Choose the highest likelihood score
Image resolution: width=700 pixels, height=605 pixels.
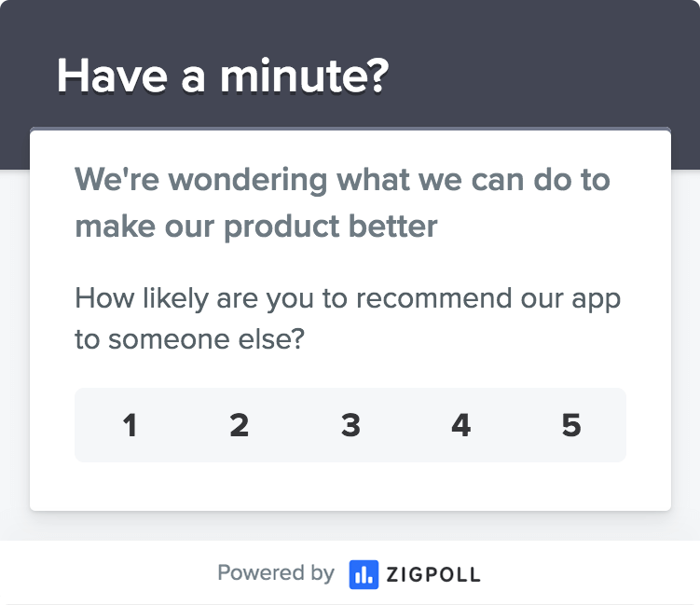click(571, 425)
